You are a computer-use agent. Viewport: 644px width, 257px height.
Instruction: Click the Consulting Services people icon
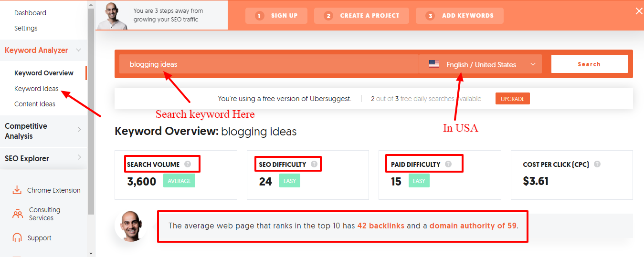coord(17,214)
